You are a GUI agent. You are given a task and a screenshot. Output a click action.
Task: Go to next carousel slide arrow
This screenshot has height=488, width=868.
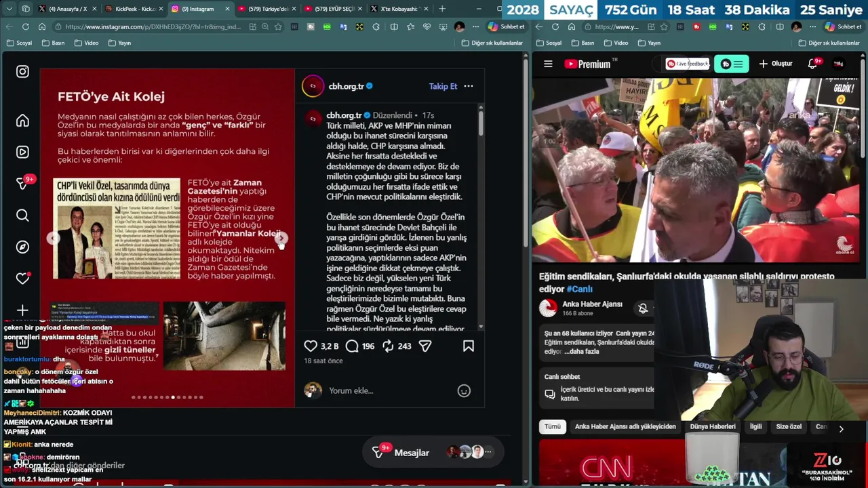[x=281, y=238]
